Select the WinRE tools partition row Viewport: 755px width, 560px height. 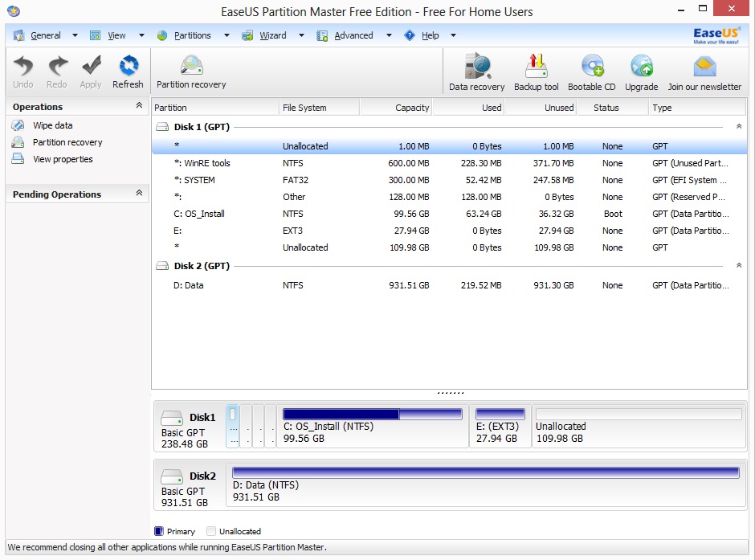tap(449, 163)
